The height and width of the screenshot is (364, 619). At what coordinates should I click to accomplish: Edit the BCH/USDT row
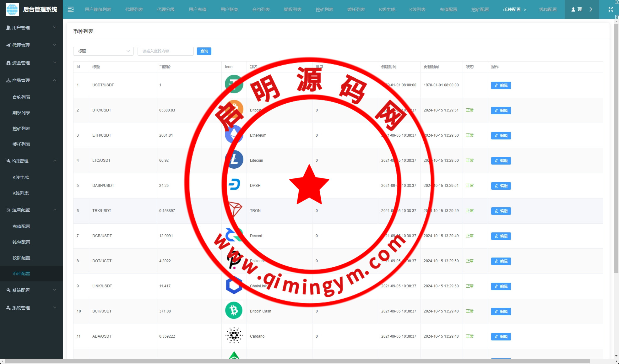(x=501, y=311)
